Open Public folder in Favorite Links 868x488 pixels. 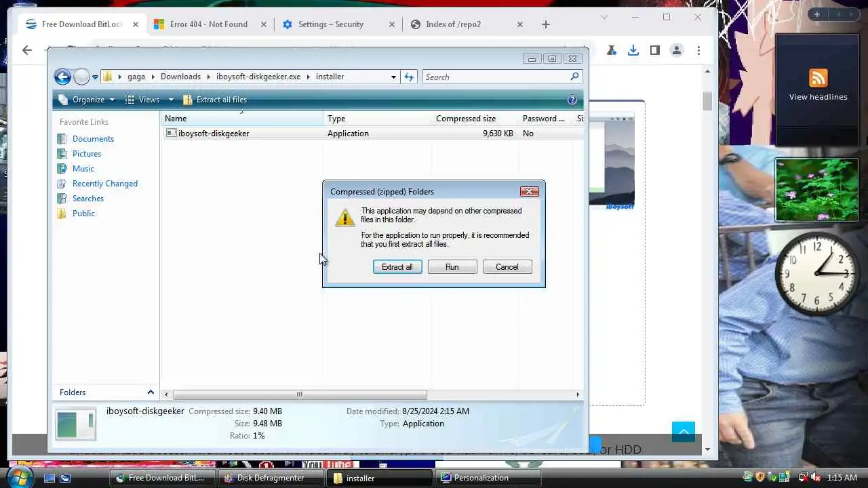point(83,213)
